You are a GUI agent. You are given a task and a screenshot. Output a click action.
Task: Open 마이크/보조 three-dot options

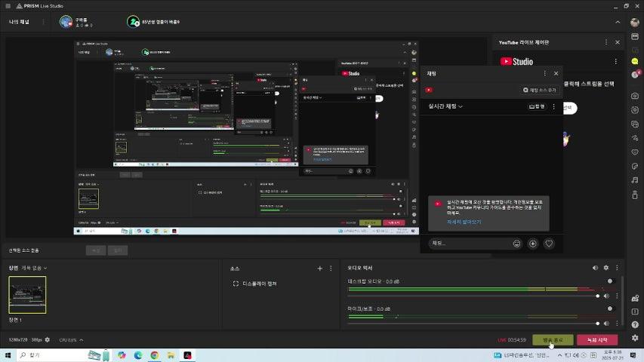click(617, 324)
